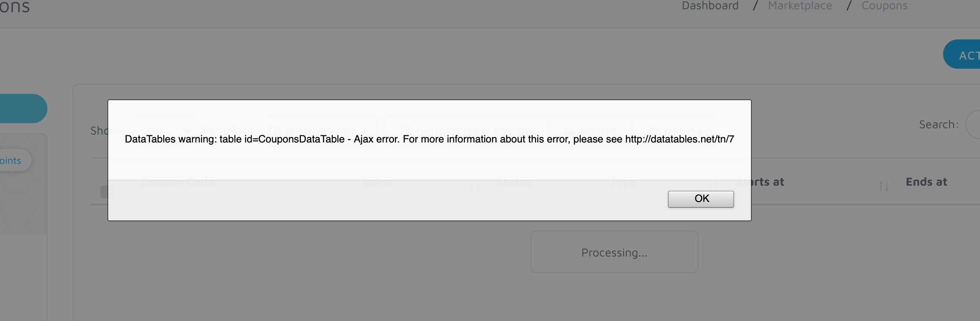Image resolution: width=980 pixels, height=321 pixels.
Task: Select the Coupons breadcrumb item
Action: click(x=884, y=6)
